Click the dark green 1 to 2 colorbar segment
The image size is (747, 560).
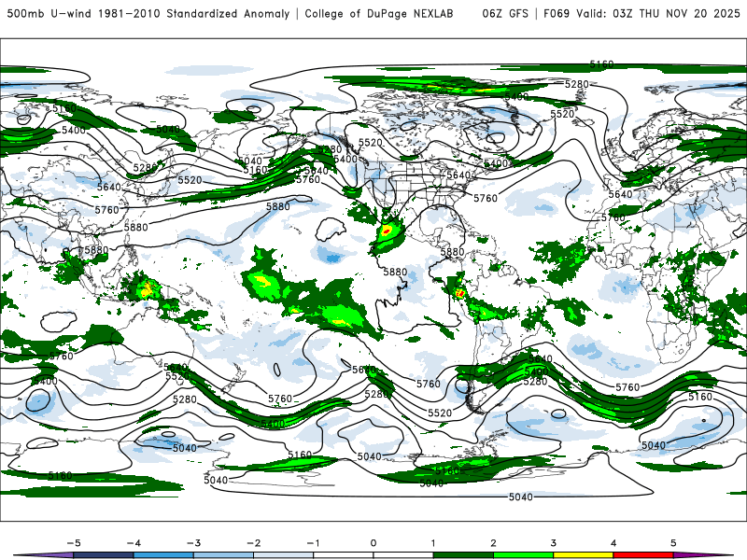[x=463, y=555]
